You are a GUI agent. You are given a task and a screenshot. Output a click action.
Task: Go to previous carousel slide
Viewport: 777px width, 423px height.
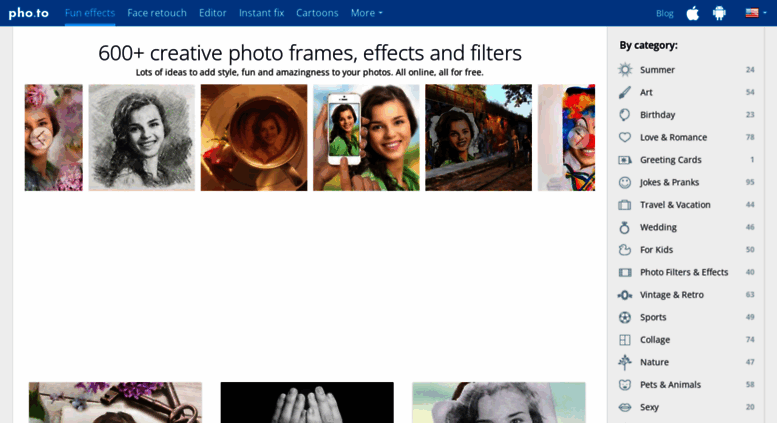tap(41, 138)
